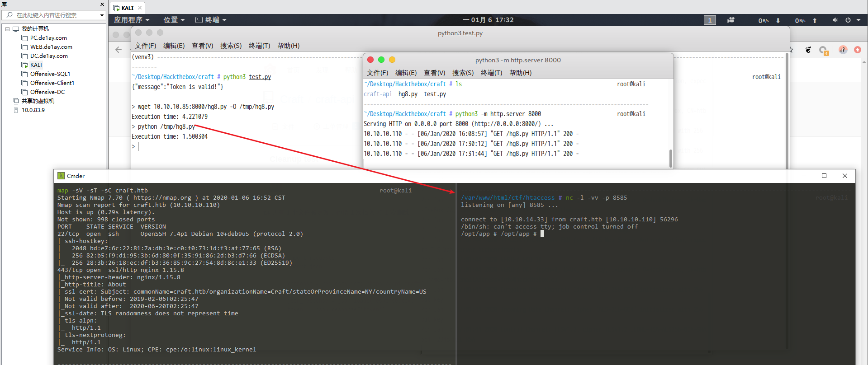Image resolution: width=868 pixels, height=365 pixels.
Task: Close the KALI tab
Action: 140,8
